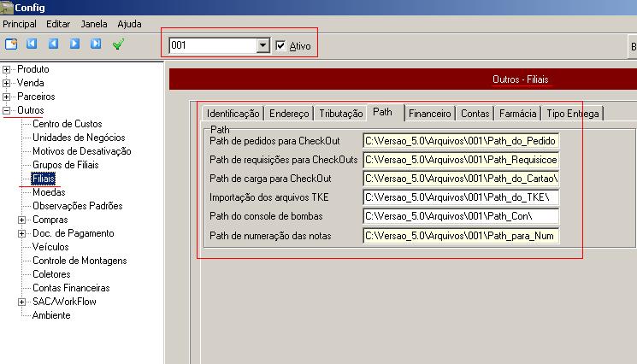
Task: Select Motivos de Desativação tree item
Action: pyautogui.click(x=82, y=152)
